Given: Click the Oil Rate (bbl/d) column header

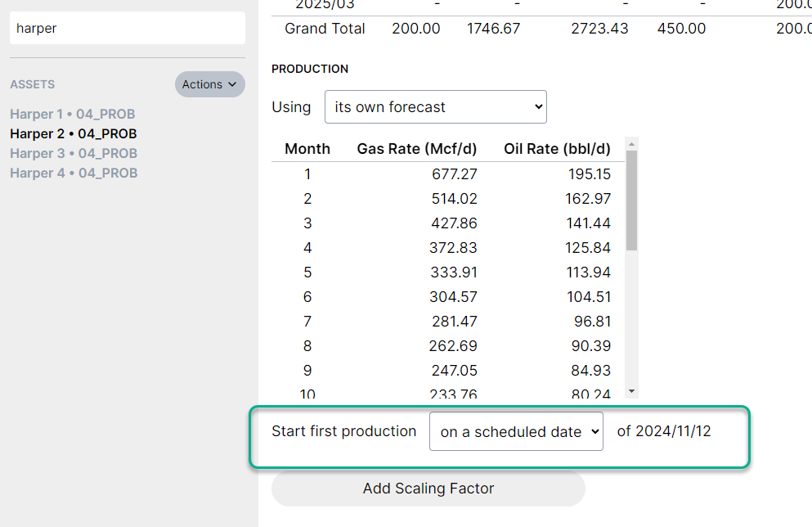Looking at the screenshot, I should (x=557, y=149).
